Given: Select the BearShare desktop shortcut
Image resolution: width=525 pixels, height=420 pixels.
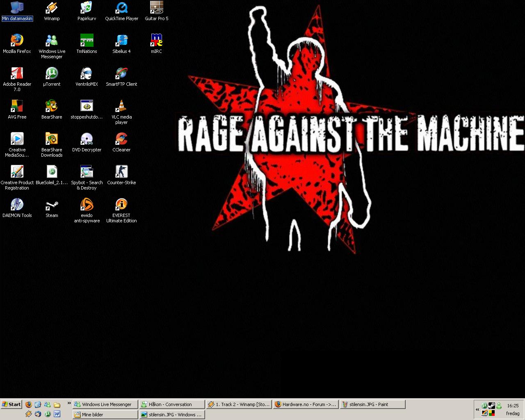Looking at the screenshot, I should coord(52,110).
